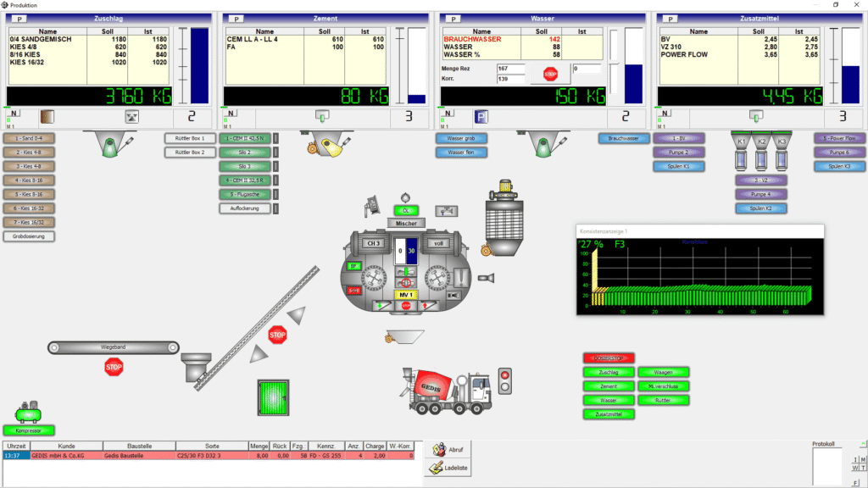
Task: Click the green striped hatch icon
Action: pos(273,397)
